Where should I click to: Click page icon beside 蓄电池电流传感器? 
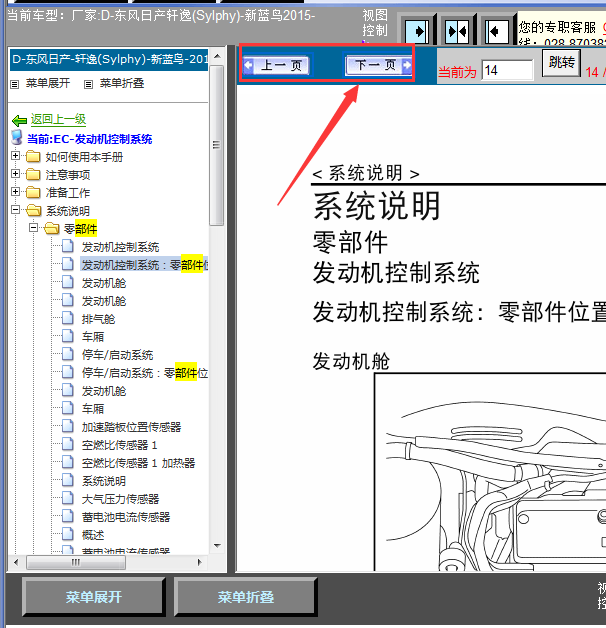[x=68, y=516]
